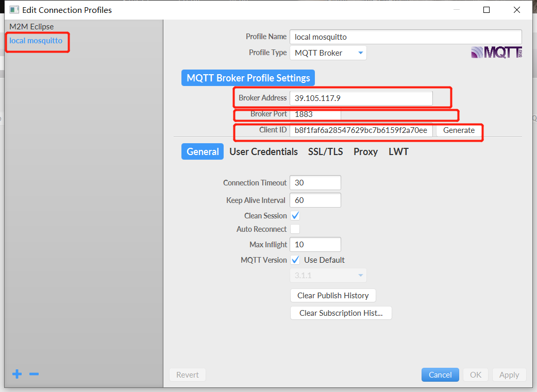This screenshot has height=392, width=537.
Task: Select the Proxy tab
Action: pyautogui.click(x=365, y=151)
